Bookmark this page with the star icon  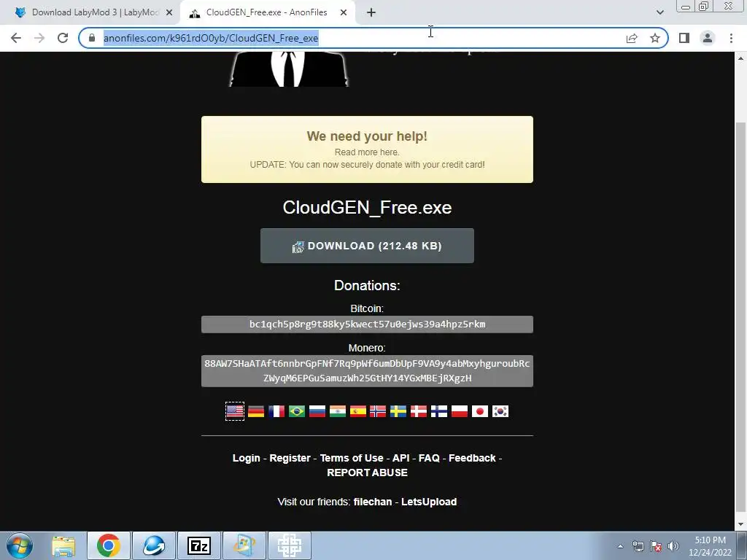[x=655, y=38]
